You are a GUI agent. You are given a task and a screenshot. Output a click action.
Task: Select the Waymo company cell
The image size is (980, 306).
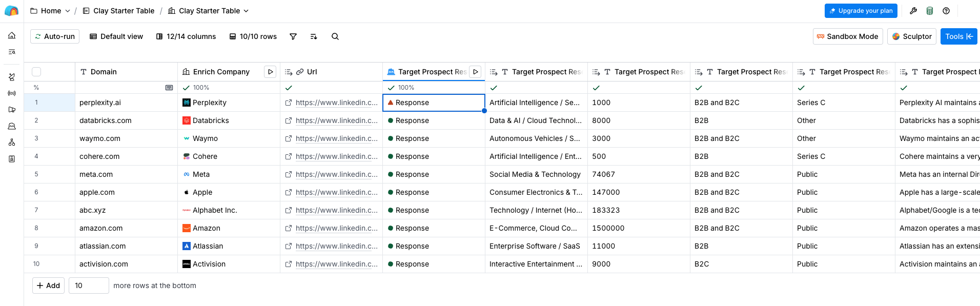tap(229, 138)
